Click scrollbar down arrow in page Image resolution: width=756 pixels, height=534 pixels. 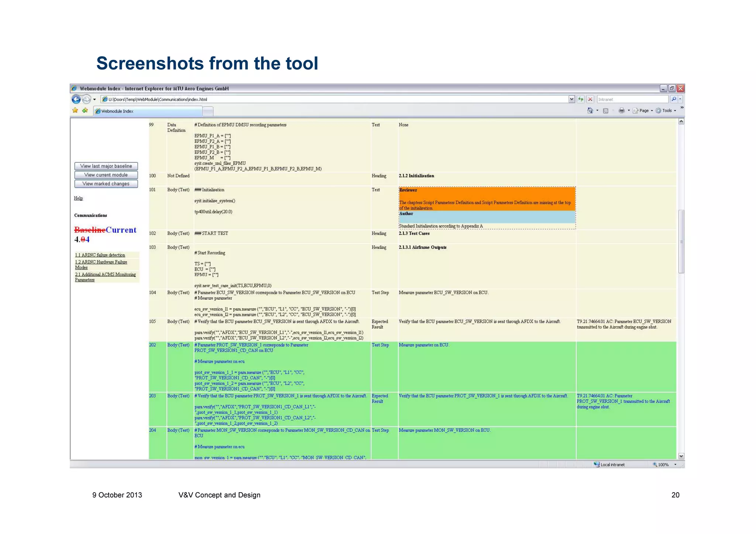pyautogui.click(x=681, y=456)
